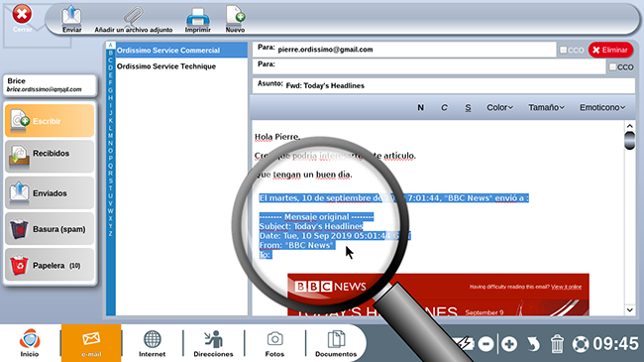Jump to letter Z in the contact index
The image size is (644, 362).
pyautogui.click(x=110, y=233)
